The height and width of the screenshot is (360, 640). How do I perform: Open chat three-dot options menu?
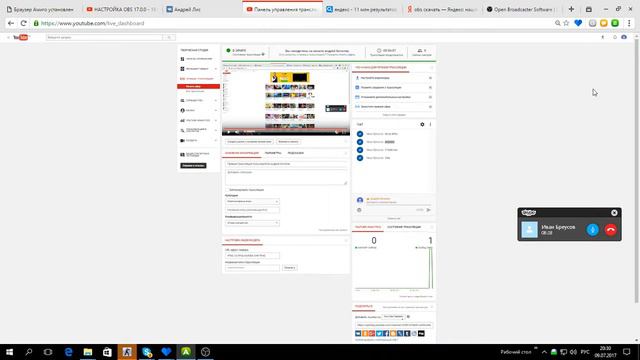point(430,124)
